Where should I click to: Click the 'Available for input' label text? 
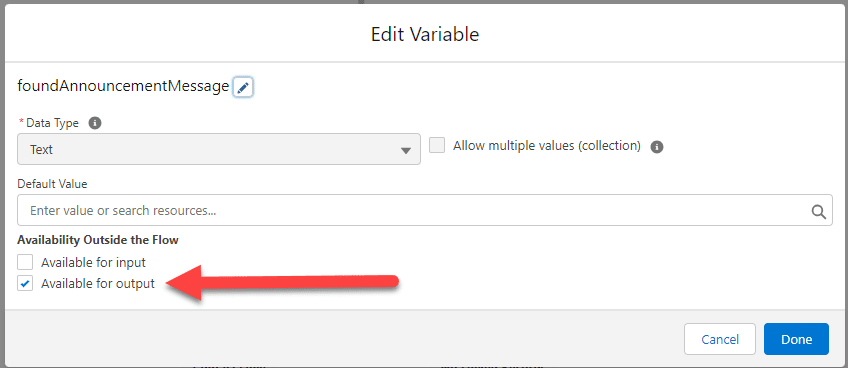point(94,262)
